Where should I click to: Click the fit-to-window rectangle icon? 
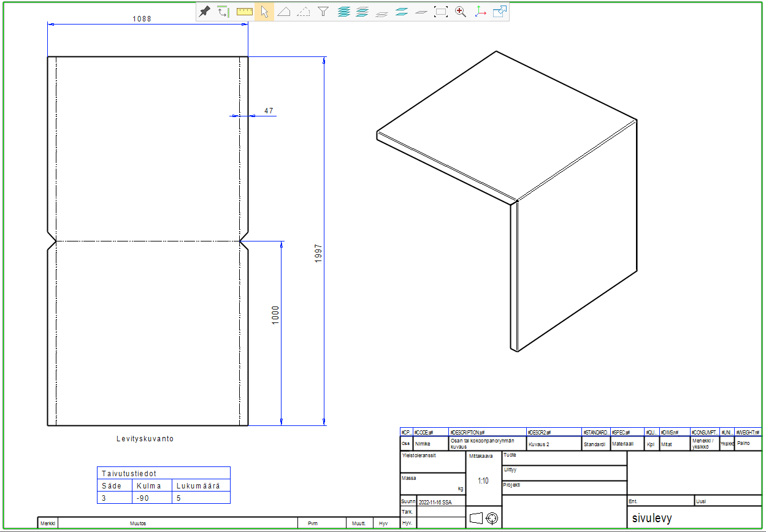tap(440, 12)
